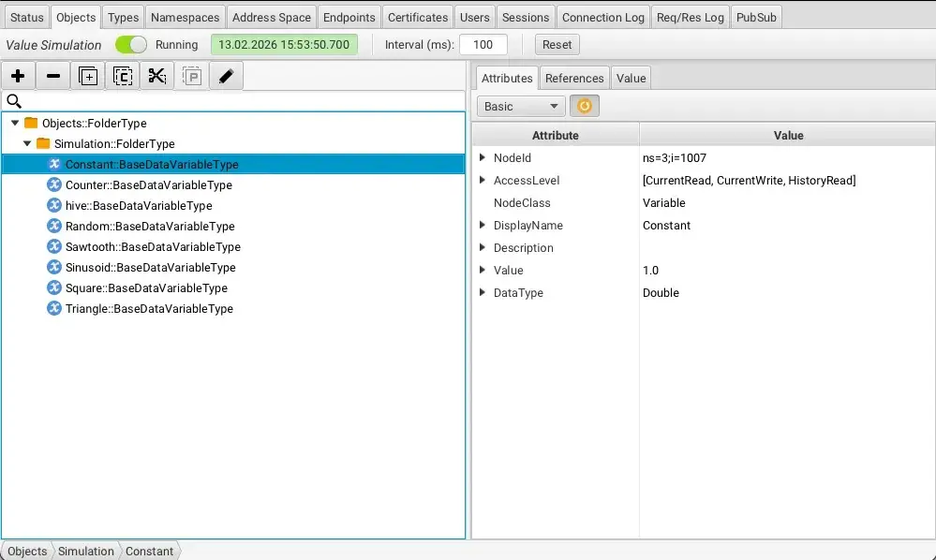The image size is (936, 560).
Task: Click the Simulation folder icon
Action: [43, 143]
